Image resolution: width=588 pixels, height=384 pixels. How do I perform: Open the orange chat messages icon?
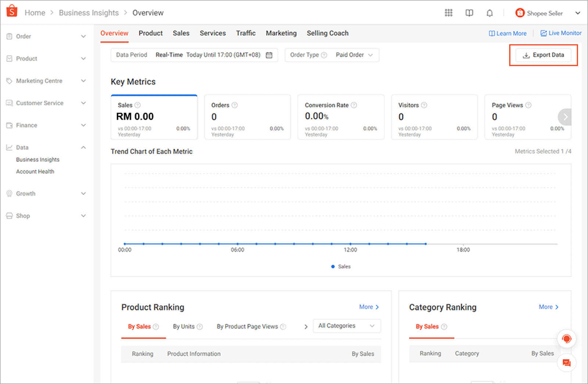point(567,363)
